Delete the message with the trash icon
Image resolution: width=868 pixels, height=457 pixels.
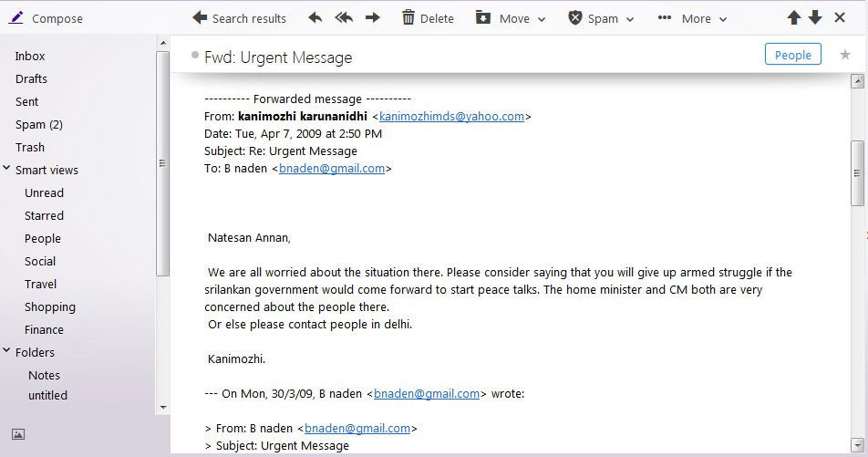pos(408,17)
